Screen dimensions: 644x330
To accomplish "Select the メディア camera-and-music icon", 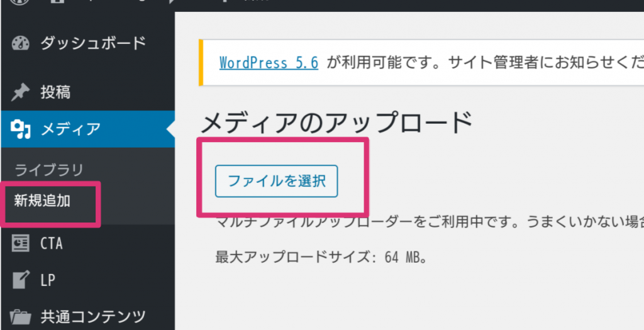I will pos(21,129).
